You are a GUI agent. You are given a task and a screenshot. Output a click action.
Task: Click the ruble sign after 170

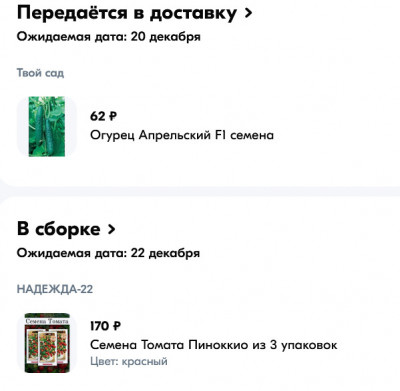[x=117, y=326]
